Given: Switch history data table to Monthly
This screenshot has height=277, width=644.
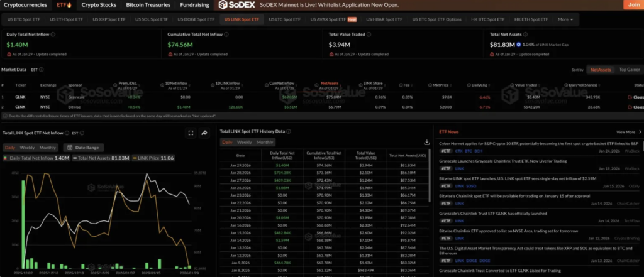Looking at the screenshot, I should click(265, 142).
